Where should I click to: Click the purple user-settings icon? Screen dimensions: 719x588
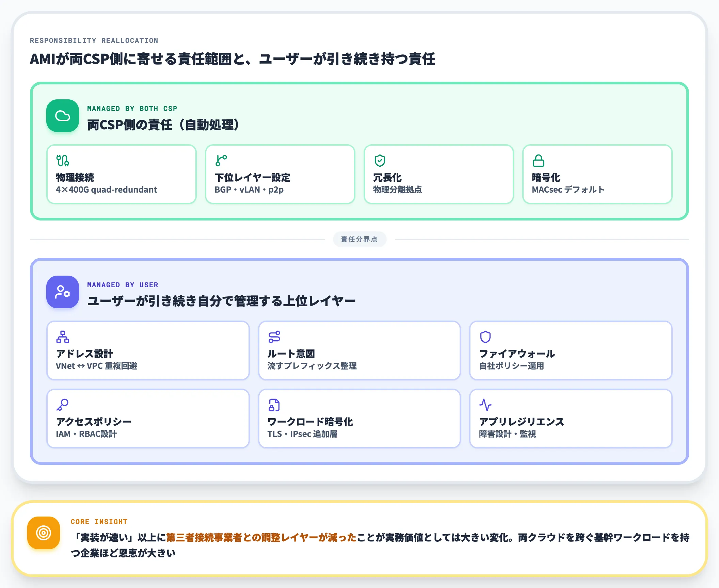coord(63,292)
